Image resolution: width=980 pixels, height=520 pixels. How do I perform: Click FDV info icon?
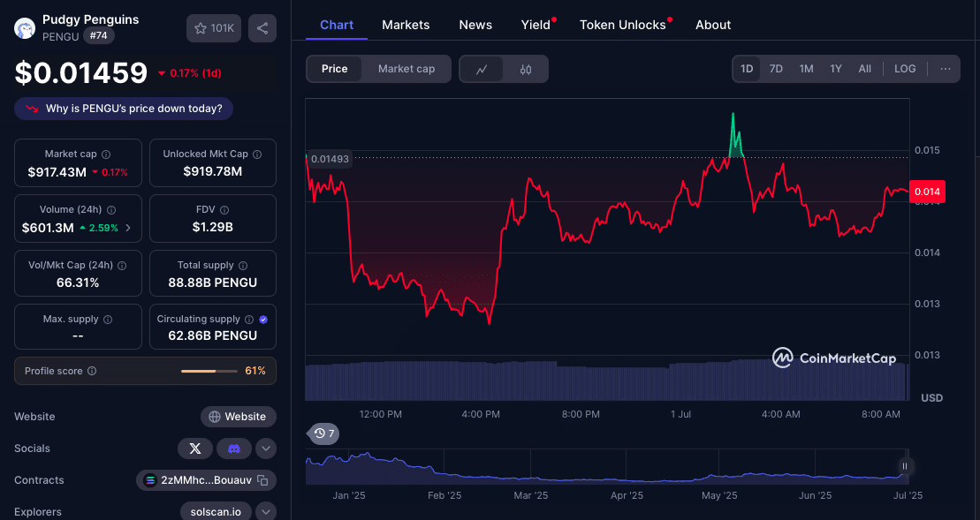click(x=224, y=210)
